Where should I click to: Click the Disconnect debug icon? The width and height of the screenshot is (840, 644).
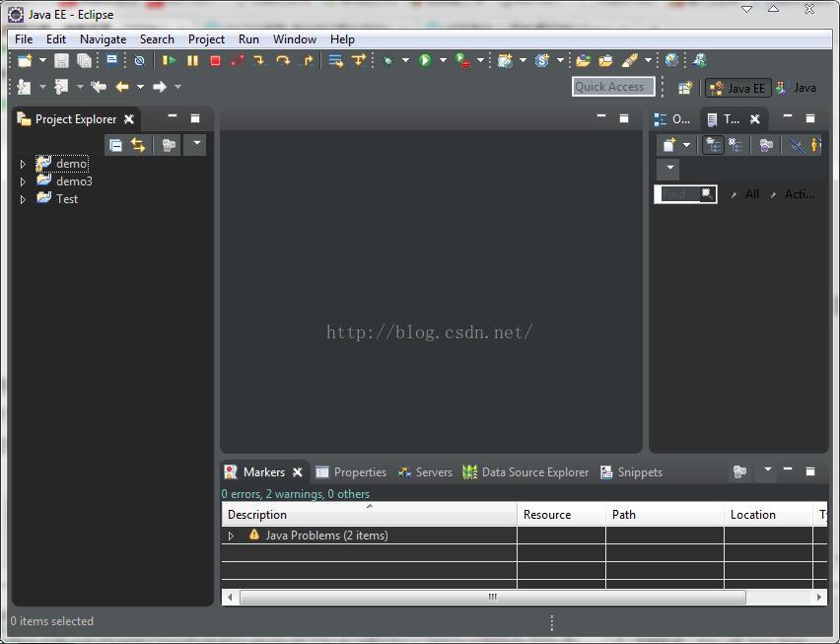coord(238,60)
